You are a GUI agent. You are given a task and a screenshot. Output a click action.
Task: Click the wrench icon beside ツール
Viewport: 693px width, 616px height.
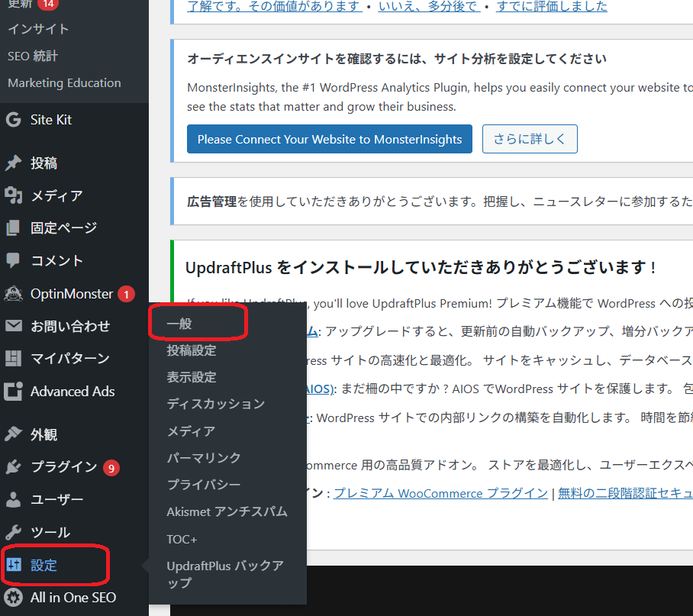[13, 532]
